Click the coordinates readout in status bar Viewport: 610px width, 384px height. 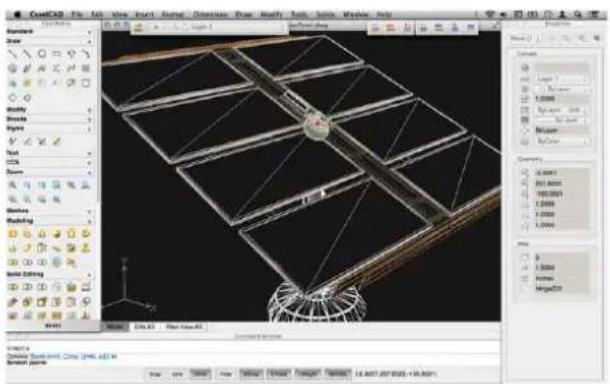point(396,374)
